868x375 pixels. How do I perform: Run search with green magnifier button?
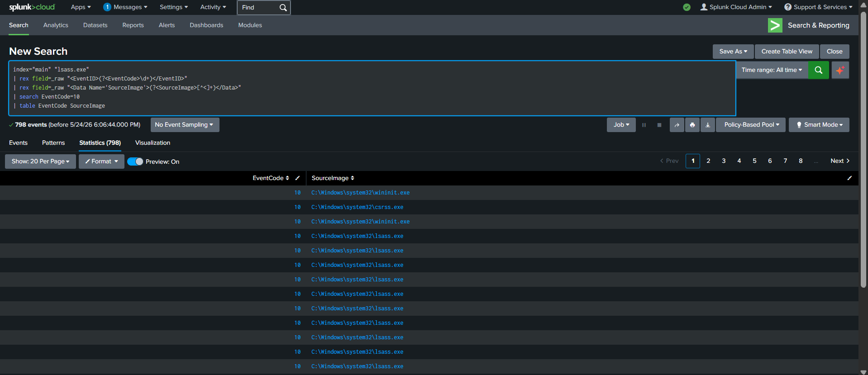(x=818, y=70)
